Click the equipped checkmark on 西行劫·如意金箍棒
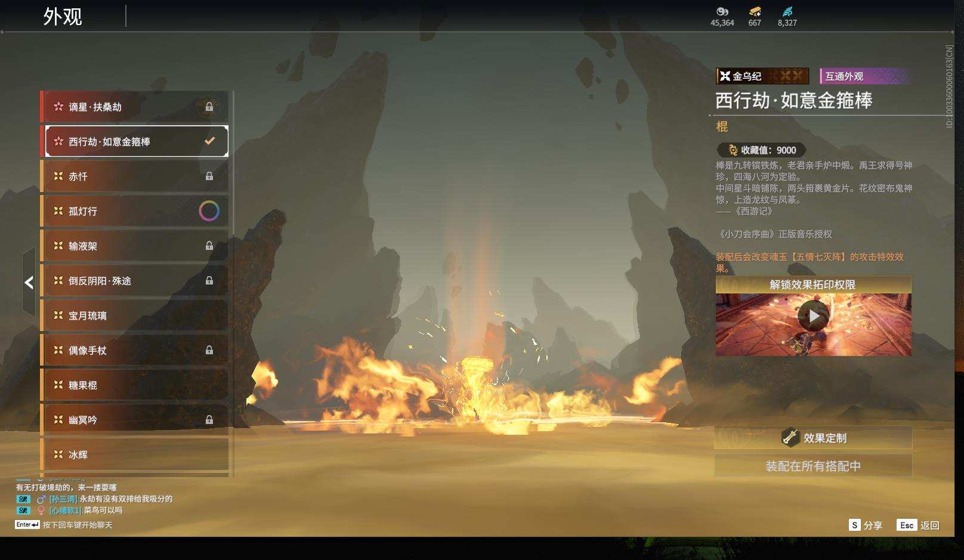Screen dimensions: 964x560 click(x=209, y=141)
